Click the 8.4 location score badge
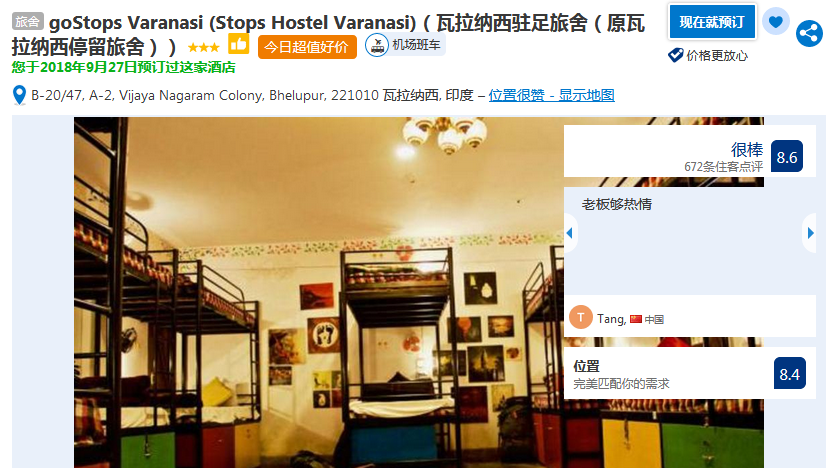 pos(790,374)
